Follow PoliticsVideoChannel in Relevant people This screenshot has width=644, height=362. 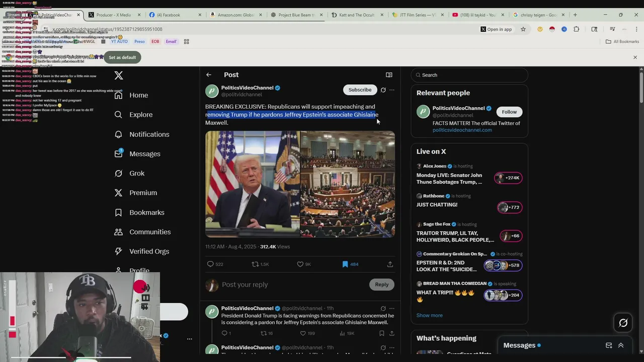click(x=509, y=112)
